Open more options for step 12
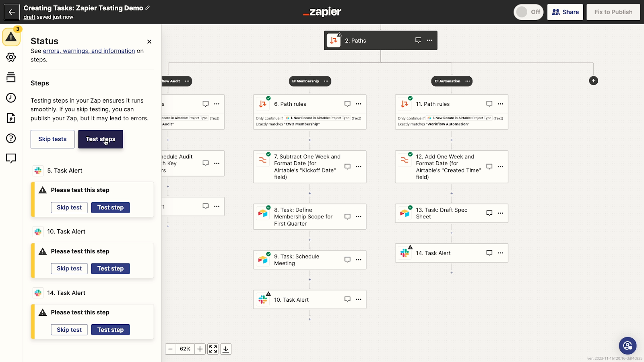 click(500, 167)
